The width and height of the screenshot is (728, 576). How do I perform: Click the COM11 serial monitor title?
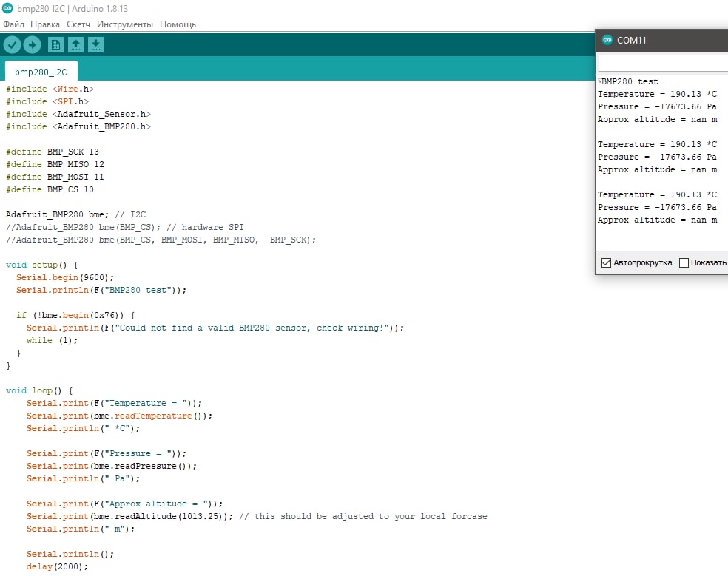click(631, 41)
